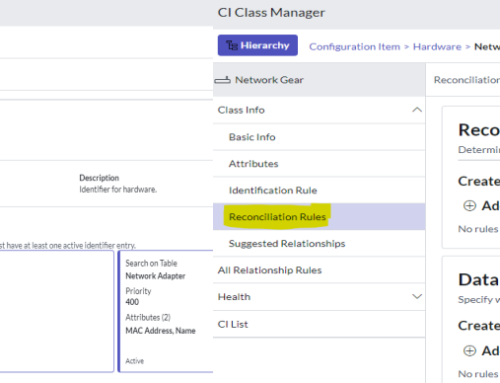500x383 pixels.
Task: Click the Network Gear header label
Action: 269,80
